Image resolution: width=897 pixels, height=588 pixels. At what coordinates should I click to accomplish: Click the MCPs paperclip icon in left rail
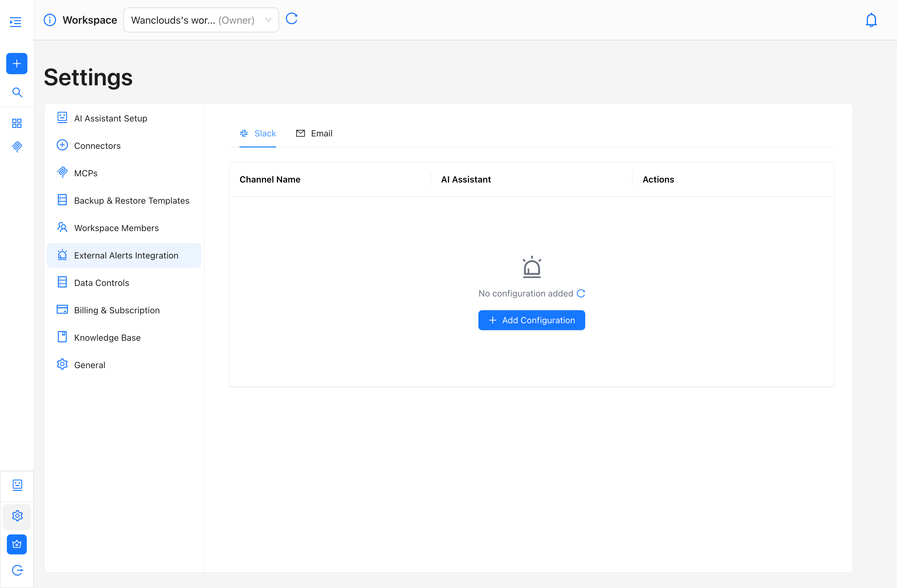pos(17,146)
